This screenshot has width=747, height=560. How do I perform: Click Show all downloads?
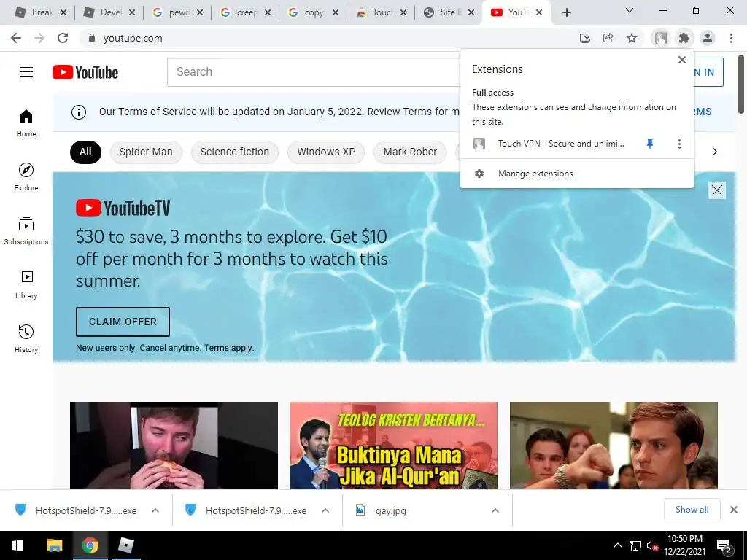692,510
